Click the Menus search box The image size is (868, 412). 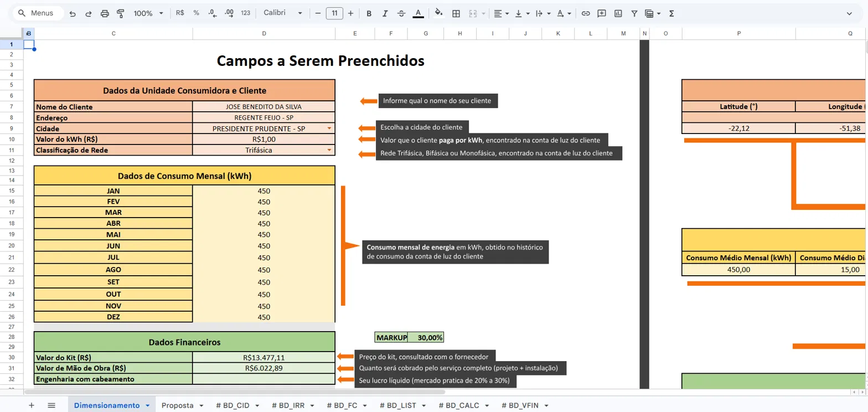coord(38,13)
